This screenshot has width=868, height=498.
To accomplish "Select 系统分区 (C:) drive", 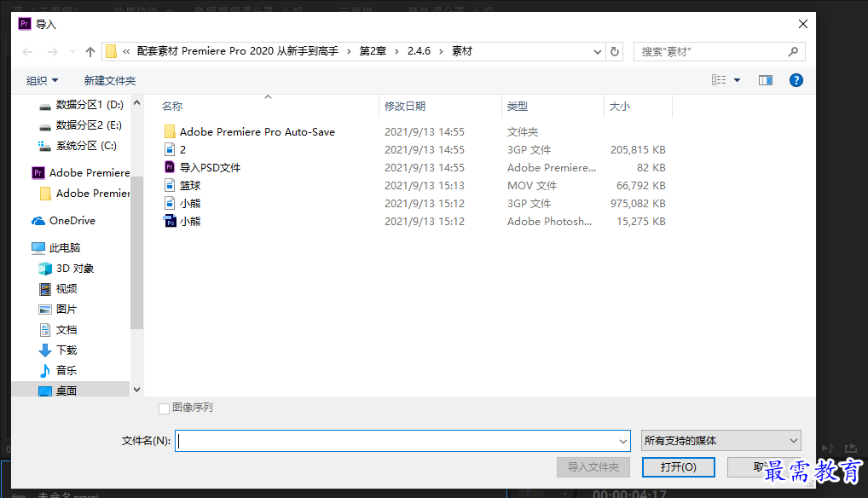I will pyautogui.click(x=78, y=146).
